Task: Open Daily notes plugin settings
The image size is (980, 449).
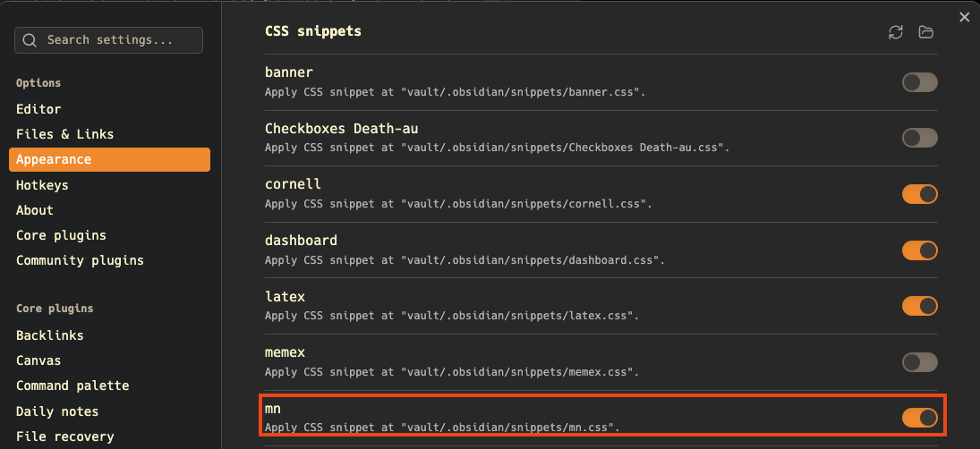Action: tap(57, 411)
